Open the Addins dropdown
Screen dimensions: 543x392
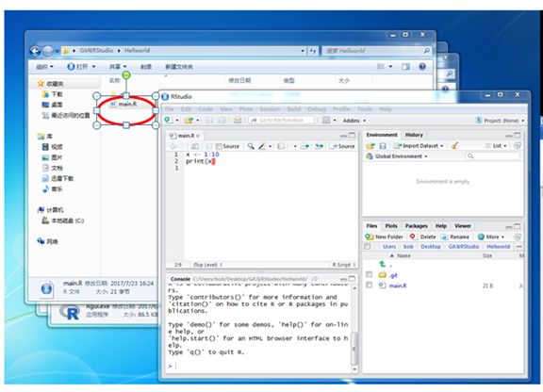click(354, 121)
